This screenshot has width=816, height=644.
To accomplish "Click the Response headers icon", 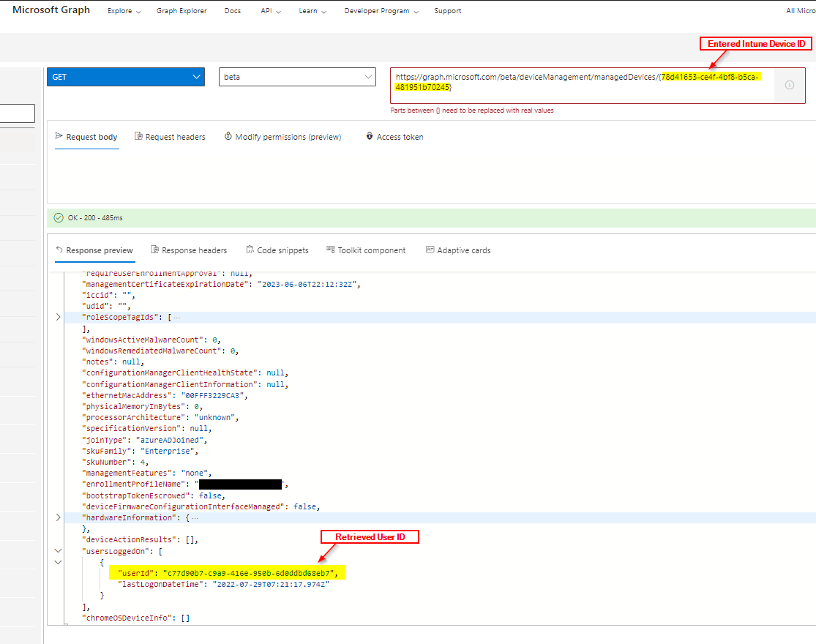I will point(154,250).
